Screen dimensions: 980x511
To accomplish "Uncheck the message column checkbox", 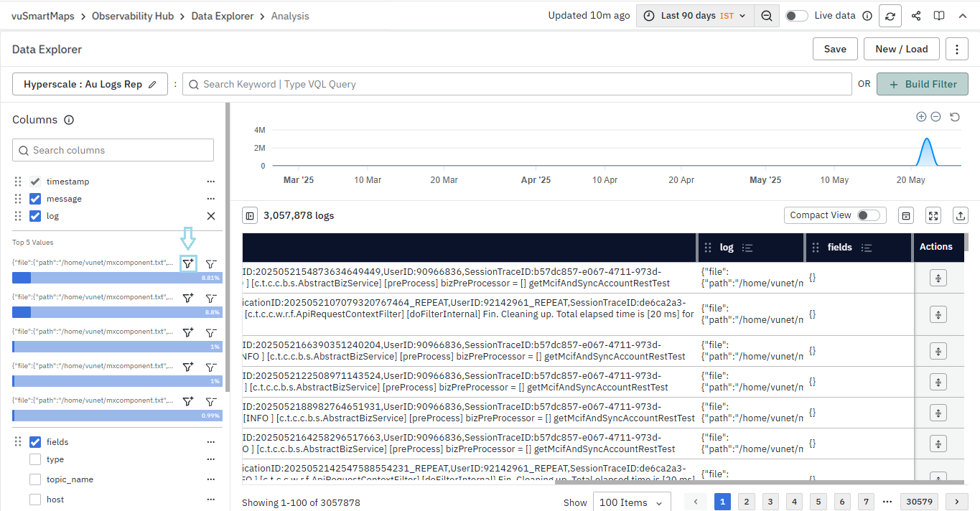I will click(35, 199).
